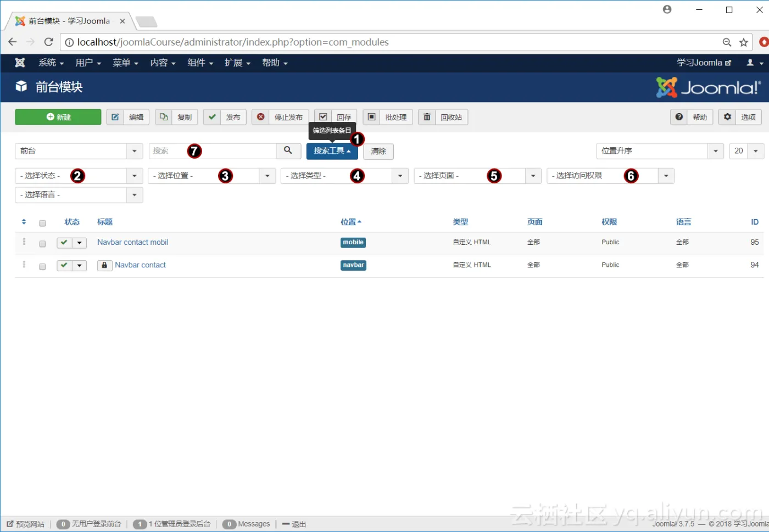Click the green 新建 button
This screenshot has height=532, width=769.
(x=58, y=117)
